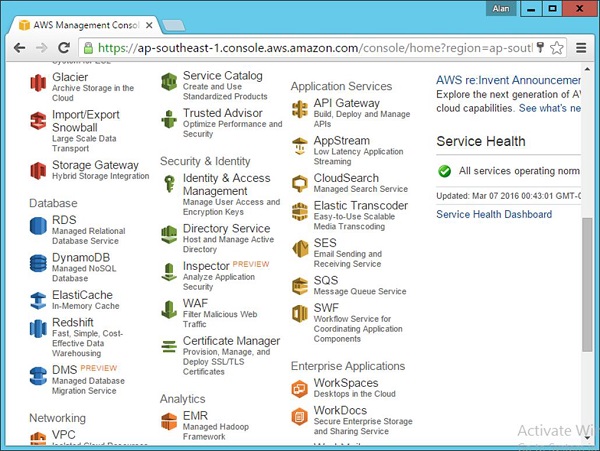
Task: Click the saved password key icon
Action: coord(540,47)
